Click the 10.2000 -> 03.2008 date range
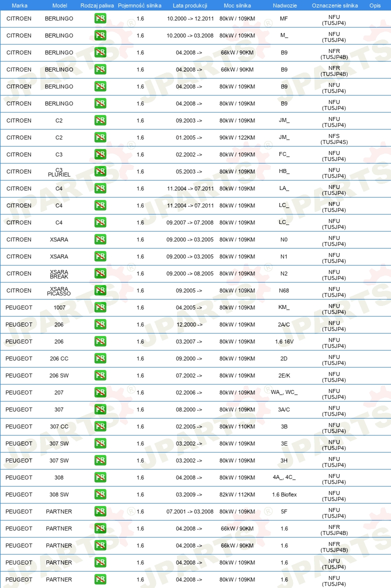 [x=190, y=35]
